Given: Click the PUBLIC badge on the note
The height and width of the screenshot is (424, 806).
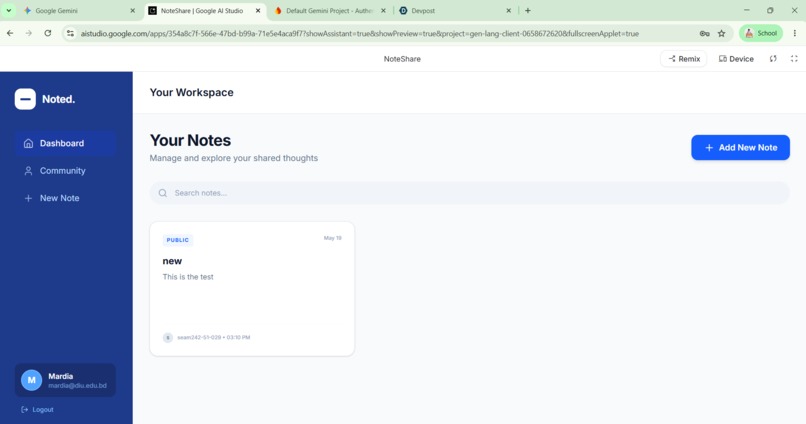Looking at the screenshot, I should (178, 240).
